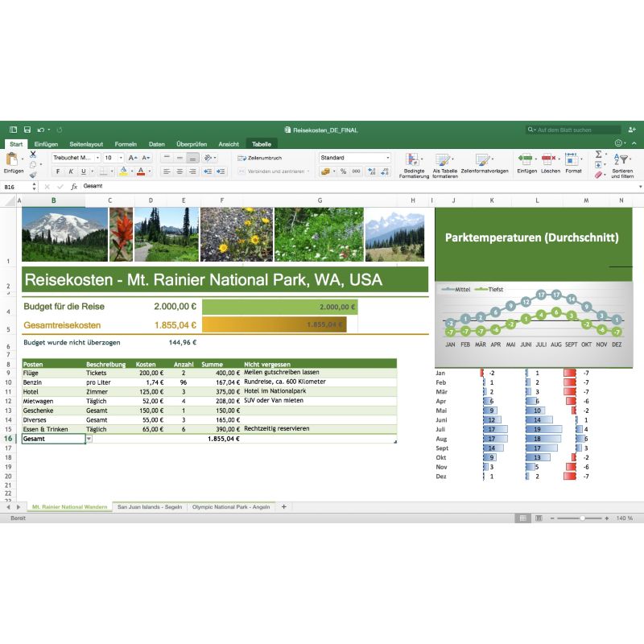Click the Save icon in title bar
644x644 pixels.
(x=27, y=130)
